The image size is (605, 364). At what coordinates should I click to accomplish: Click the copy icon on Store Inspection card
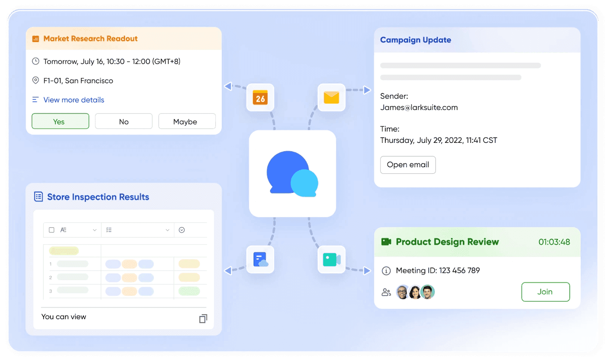(x=203, y=319)
